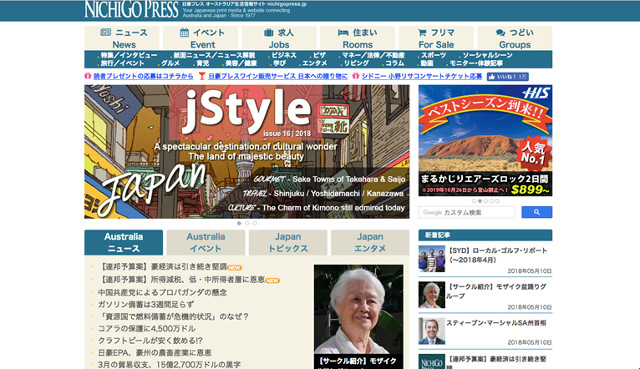
Task: Click the ビザ subnav link
Action: pyautogui.click(x=320, y=55)
